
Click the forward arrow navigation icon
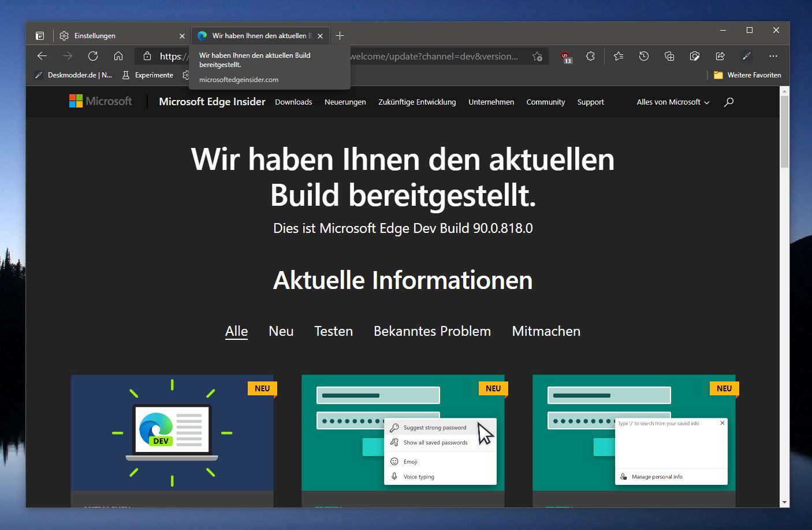pyautogui.click(x=68, y=56)
